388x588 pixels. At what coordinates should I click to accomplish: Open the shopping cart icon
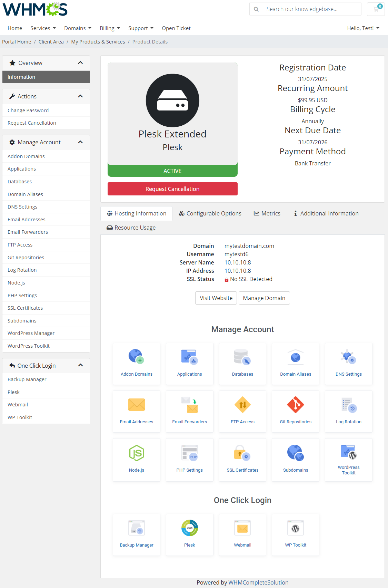tap(376, 9)
